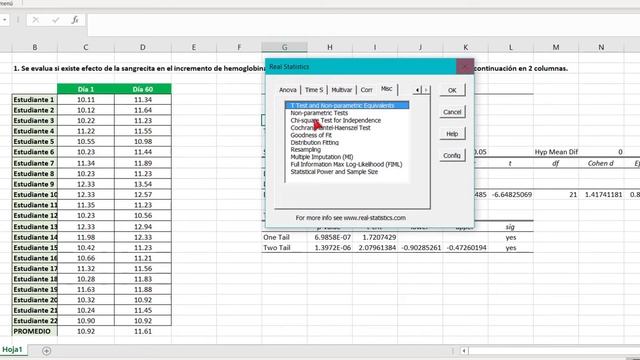Click the cancel entry X icon in formula bar

point(36,20)
